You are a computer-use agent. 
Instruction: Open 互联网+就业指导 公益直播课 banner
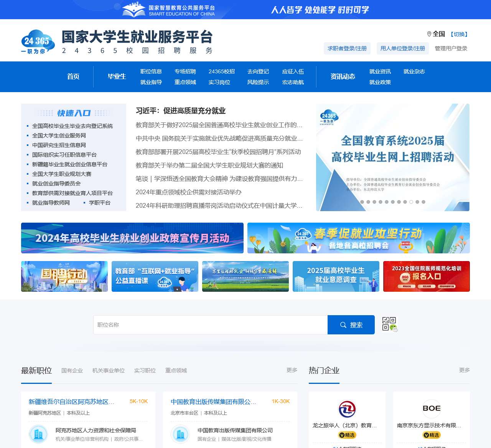pyautogui.click(x=155, y=276)
